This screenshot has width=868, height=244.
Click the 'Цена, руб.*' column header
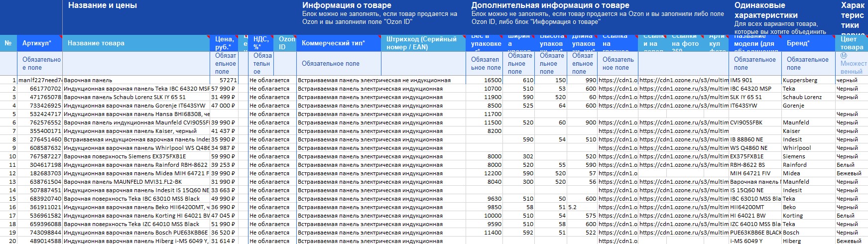tap(224, 43)
